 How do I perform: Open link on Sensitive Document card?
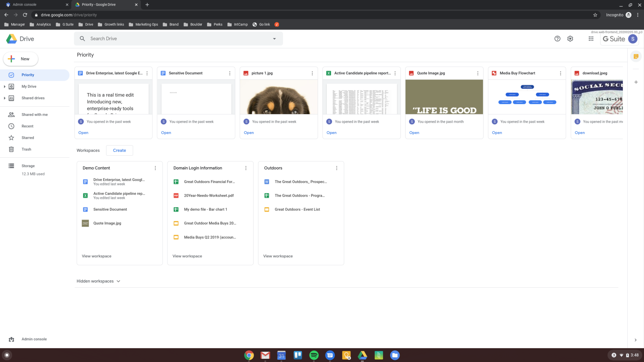click(x=166, y=133)
